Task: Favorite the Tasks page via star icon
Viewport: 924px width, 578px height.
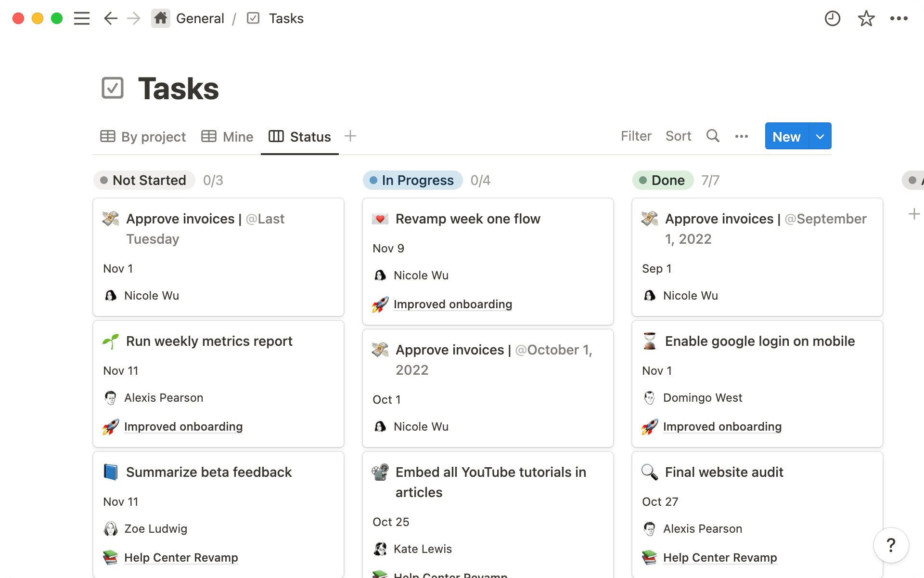Action: 866,18
